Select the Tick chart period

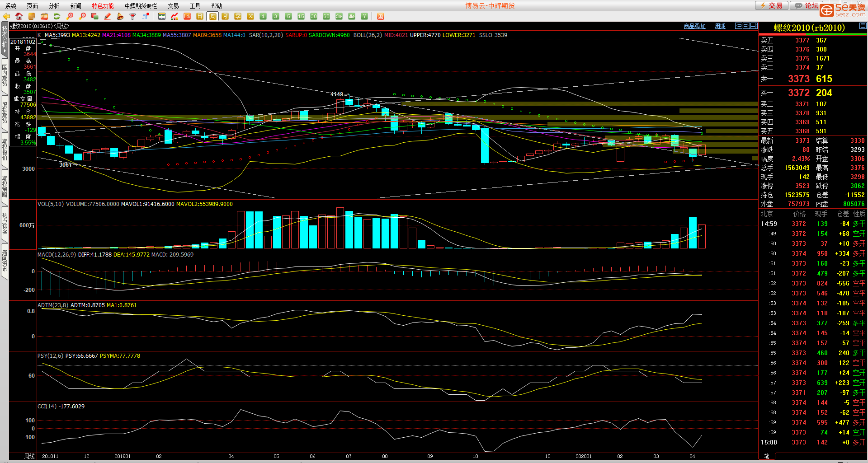click(x=187, y=16)
